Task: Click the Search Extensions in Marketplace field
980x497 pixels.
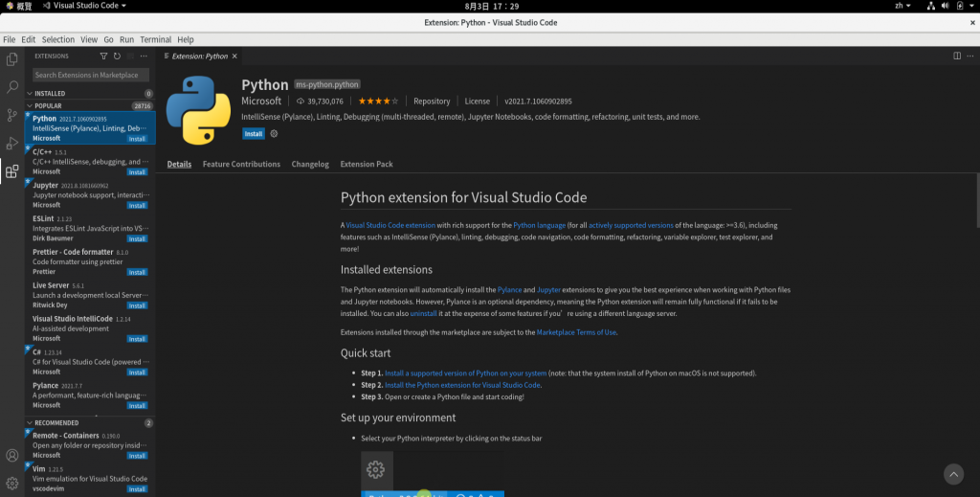Action: [86, 75]
